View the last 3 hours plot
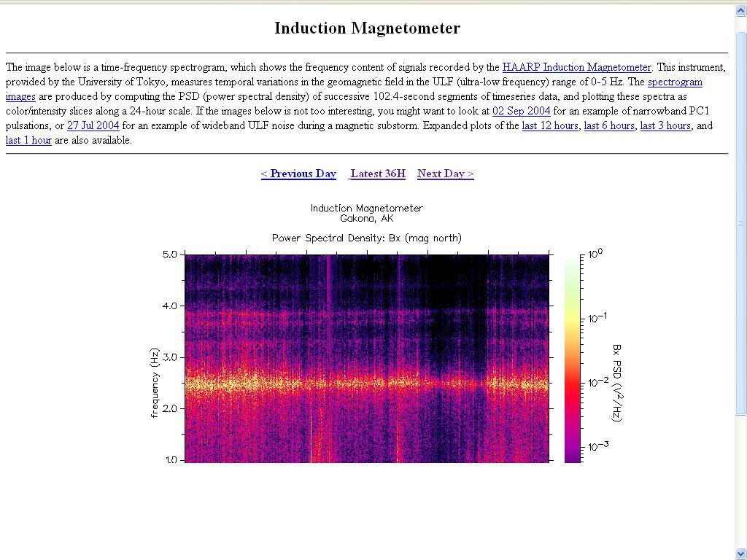747x560 pixels. (665, 125)
